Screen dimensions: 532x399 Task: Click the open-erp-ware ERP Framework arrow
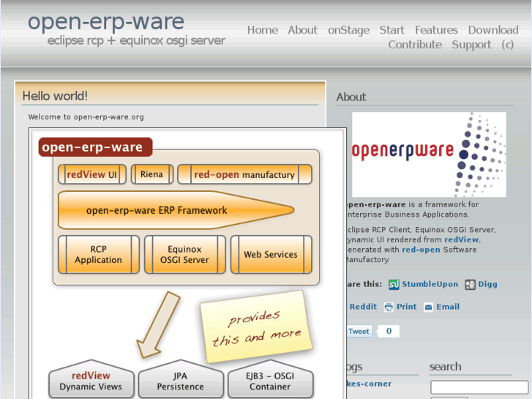(x=176, y=210)
